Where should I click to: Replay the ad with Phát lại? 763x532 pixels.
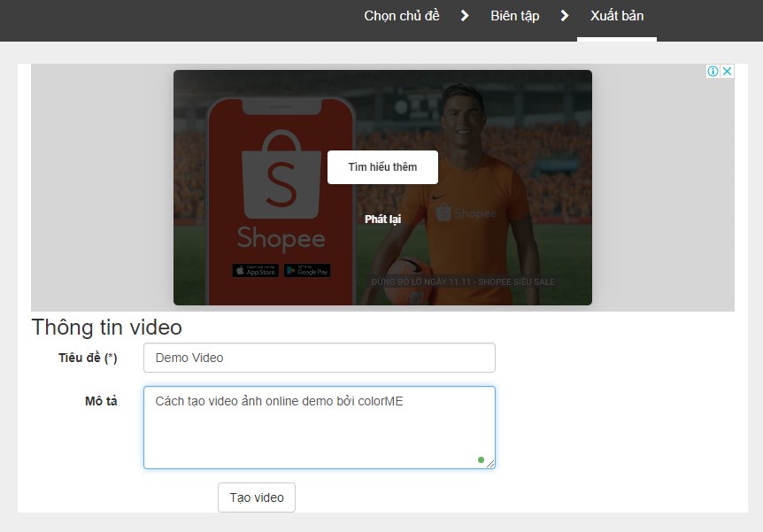coord(383,219)
